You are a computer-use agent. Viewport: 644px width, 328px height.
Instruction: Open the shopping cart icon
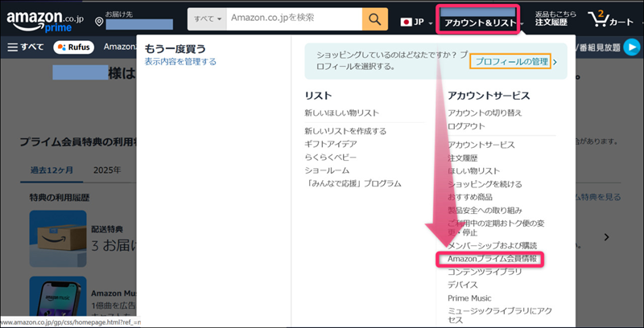[x=597, y=19]
